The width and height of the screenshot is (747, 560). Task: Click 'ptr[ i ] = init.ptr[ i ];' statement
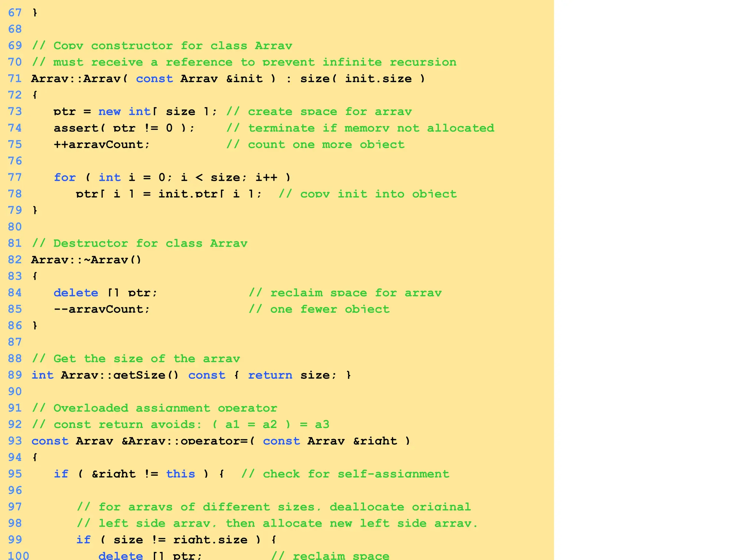click(x=169, y=194)
